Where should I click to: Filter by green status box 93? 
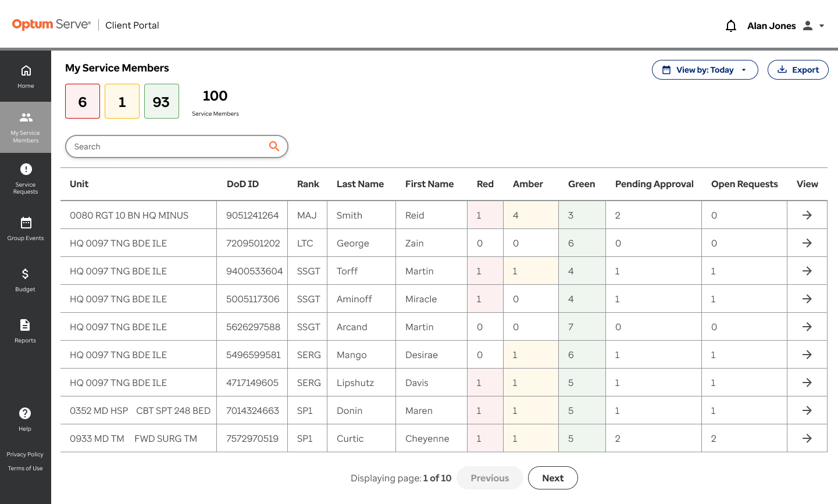[x=162, y=101]
